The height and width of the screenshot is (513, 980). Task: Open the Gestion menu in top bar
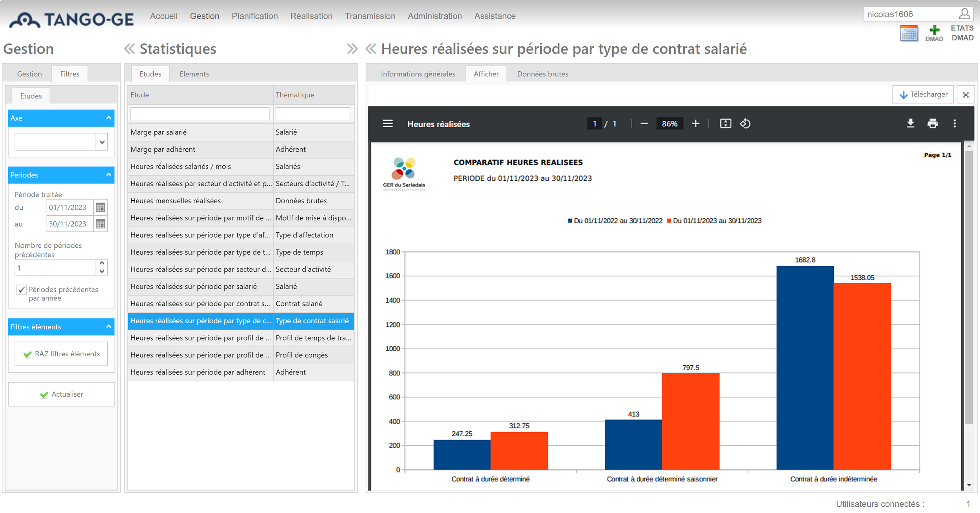pos(205,16)
